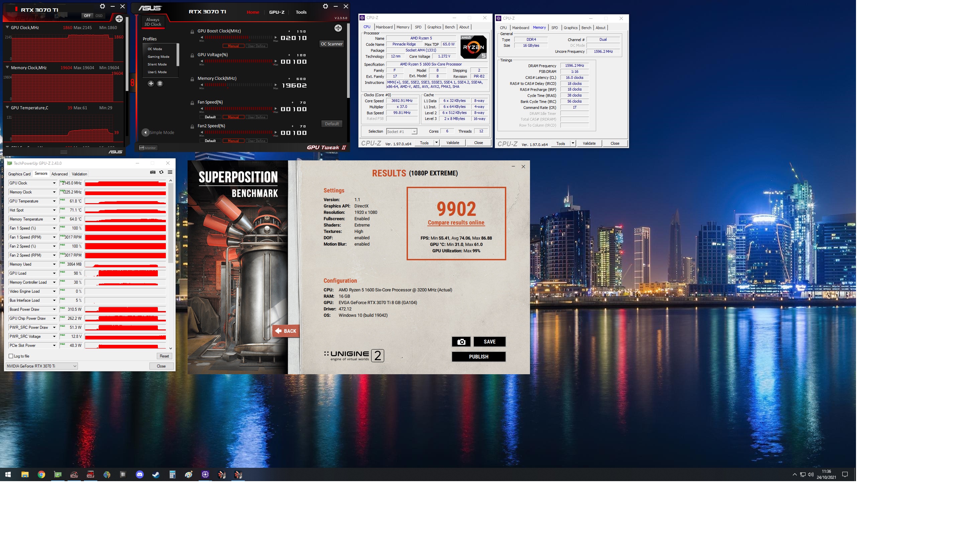The height and width of the screenshot is (560, 959).
Task: Delete profile with trash icon
Action: (160, 84)
